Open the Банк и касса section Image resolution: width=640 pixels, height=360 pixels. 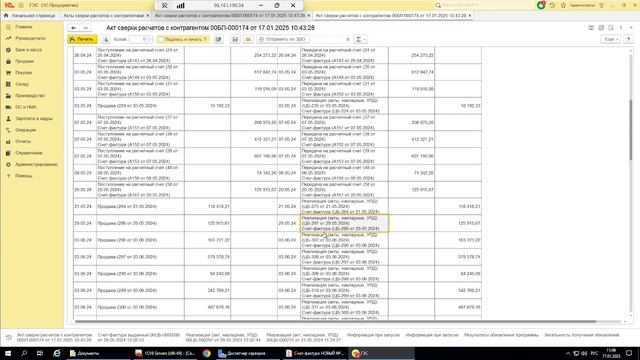pos(29,50)
